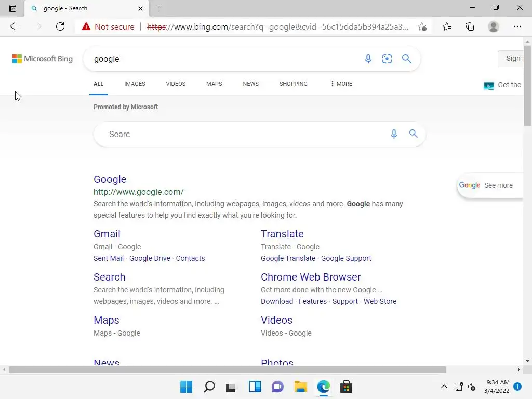Screen dimensions: 532x399
Task: Open the Favorites list icon
Action: coord(446,26)
